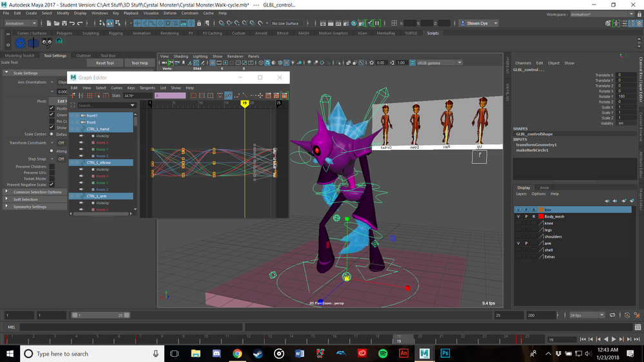Click the red Body_mesh layer color swatch
The image size is (644, 362).
click(541, 216)
